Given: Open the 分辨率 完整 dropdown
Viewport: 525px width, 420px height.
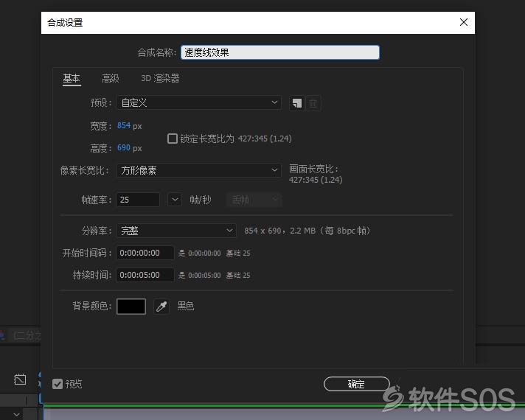Looking at the screenshot, I should click(176, 231).
